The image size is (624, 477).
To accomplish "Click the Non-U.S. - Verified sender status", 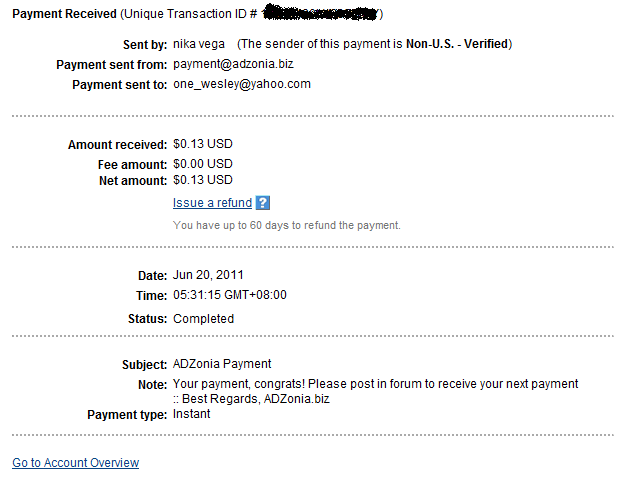I will tap(457, 44).
